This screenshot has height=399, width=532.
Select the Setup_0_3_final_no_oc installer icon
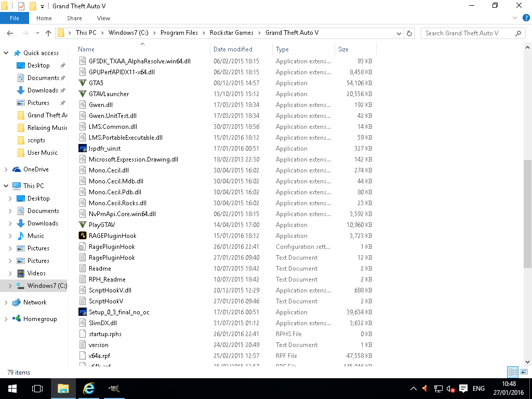pyautogui.click(x=82, y=312)
